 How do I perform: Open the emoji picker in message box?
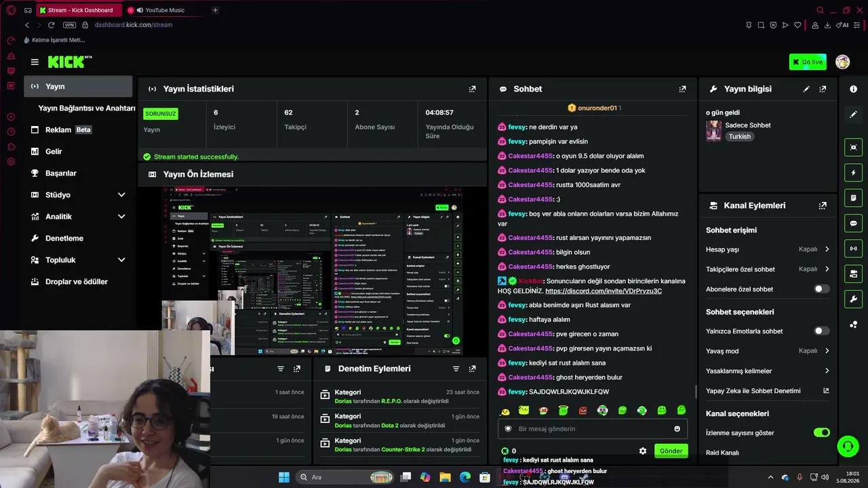click(677, 428)
